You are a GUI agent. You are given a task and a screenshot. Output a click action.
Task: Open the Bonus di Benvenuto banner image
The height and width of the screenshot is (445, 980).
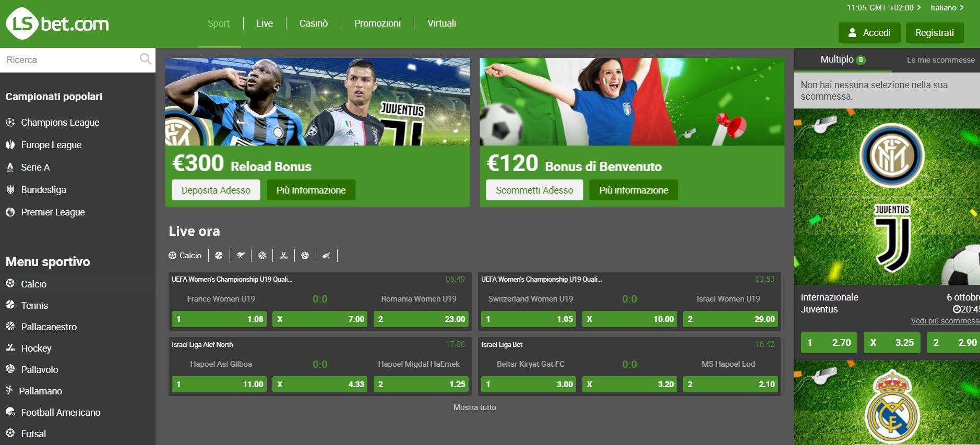coord(632,102)
